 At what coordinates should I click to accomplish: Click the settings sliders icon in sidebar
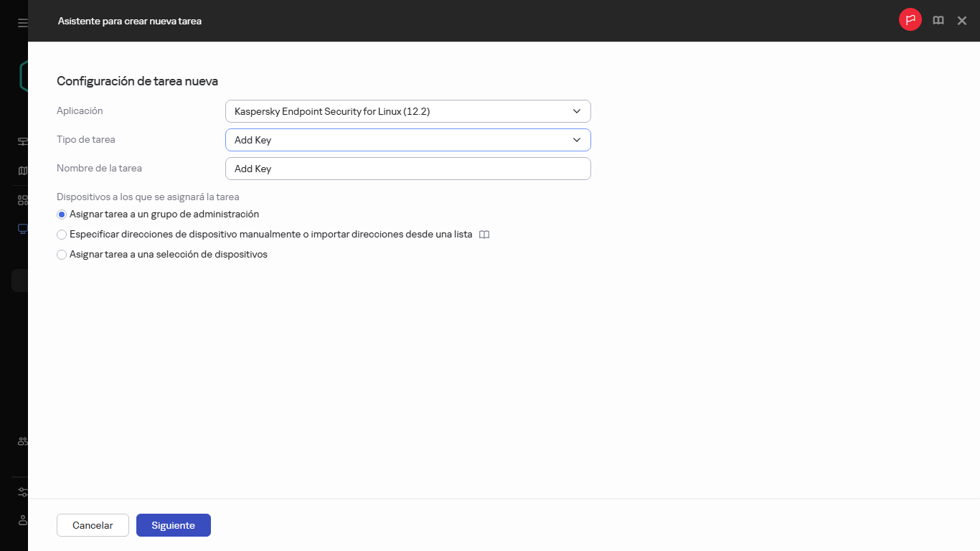click(21, 491)
